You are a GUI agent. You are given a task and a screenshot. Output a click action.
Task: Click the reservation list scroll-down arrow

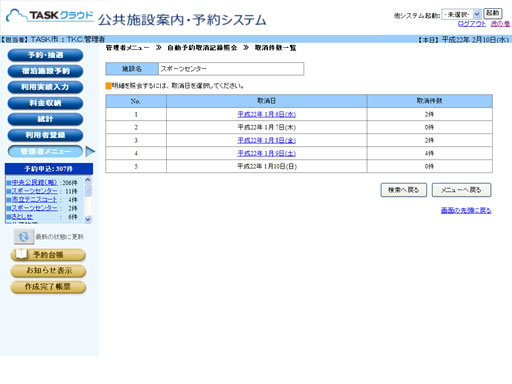pos(88,219)
